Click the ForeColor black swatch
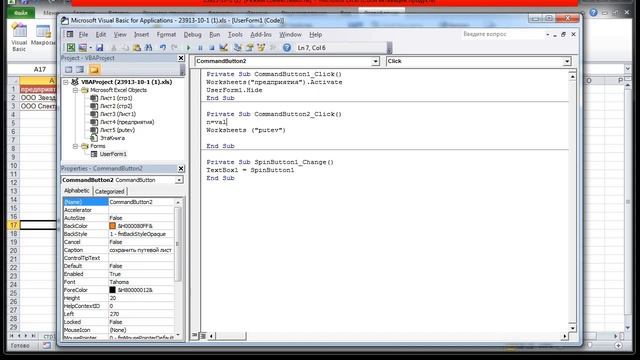 click(x=112, y=290)
